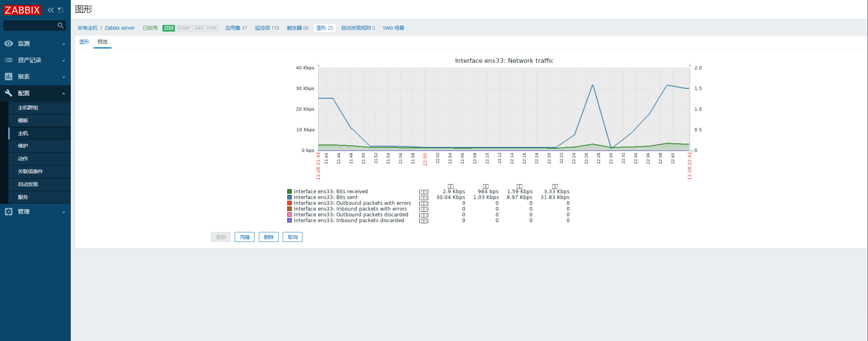Click the bar chart icon for 报表
Image resolution: width=868 pixels, height=341 pixels.
(x=8, y=76)
